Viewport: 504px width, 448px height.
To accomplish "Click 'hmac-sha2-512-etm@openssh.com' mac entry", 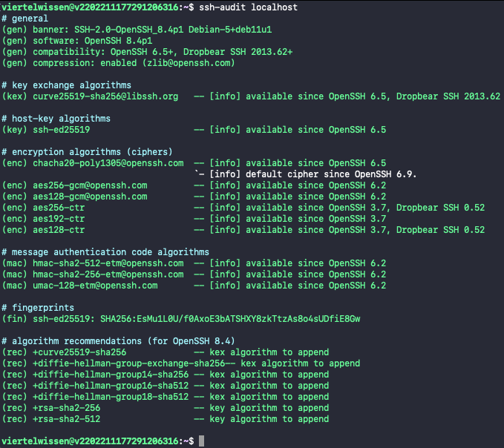I will tap(108, 263).
